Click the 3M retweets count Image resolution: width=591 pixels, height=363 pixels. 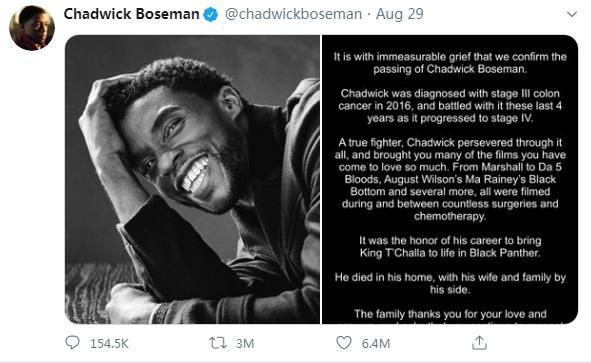pyautogui.click(x=245, y=344)
